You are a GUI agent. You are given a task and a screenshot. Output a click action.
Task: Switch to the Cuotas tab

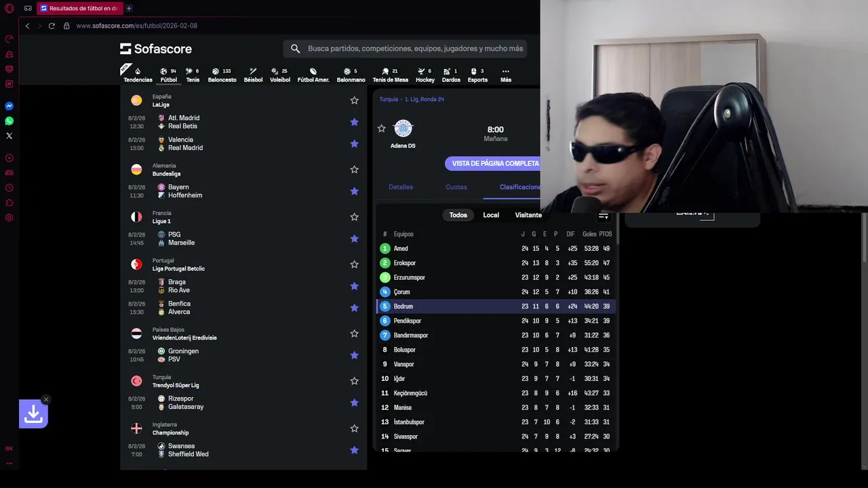click(x=456, y=187)
